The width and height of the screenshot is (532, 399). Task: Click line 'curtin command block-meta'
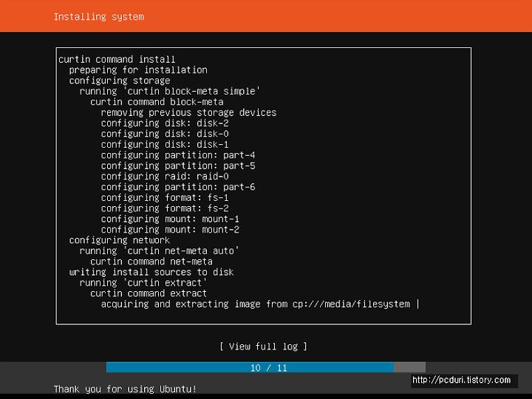click(157, 102)
